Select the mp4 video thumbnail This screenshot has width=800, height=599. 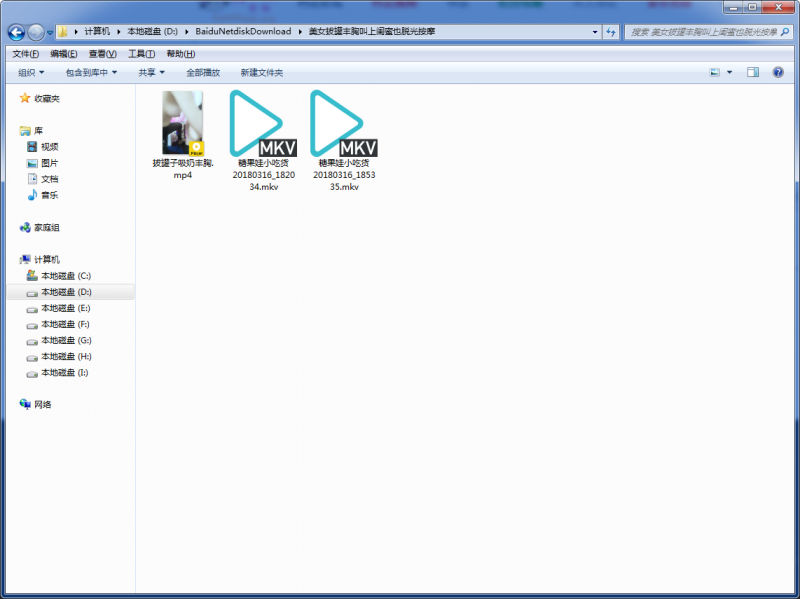(x=183, y=124)
